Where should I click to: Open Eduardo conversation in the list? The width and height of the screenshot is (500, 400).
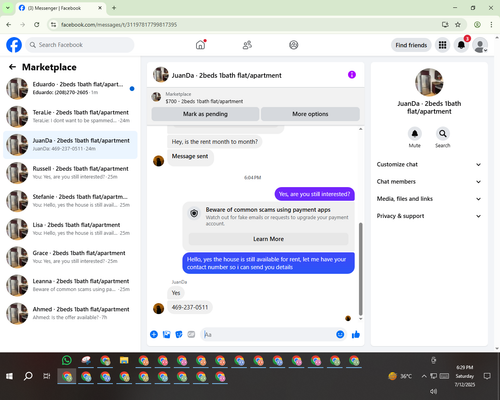(70, 89)
